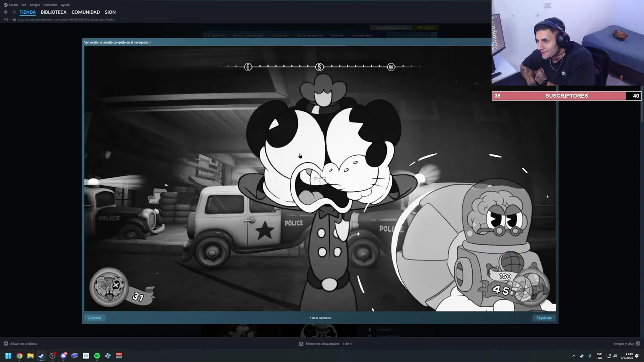The image size is (644, 362).
Task: Click the microphone tray icon
Action: pos(590,356)
